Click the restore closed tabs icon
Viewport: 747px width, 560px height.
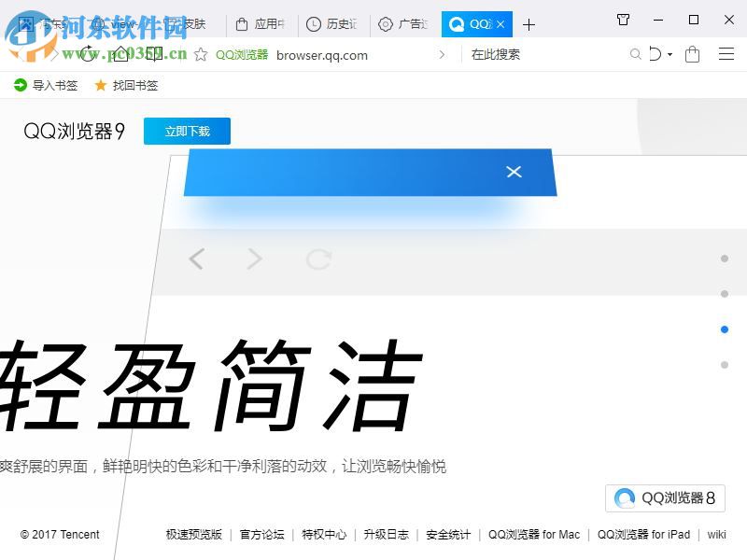click(x=656, y=55)
